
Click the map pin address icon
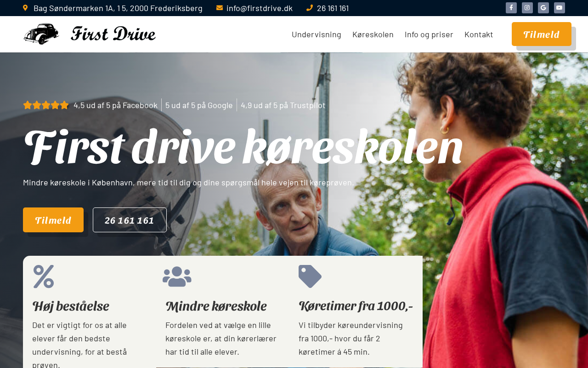[x=25, y=8]
